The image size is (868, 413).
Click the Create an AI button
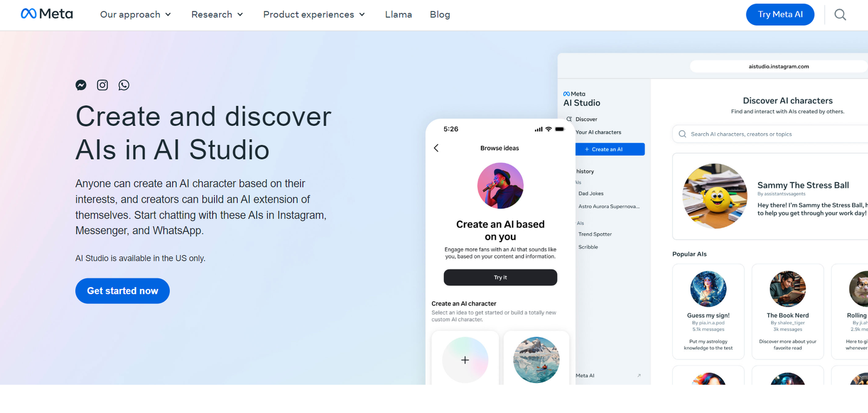(610, 149)
